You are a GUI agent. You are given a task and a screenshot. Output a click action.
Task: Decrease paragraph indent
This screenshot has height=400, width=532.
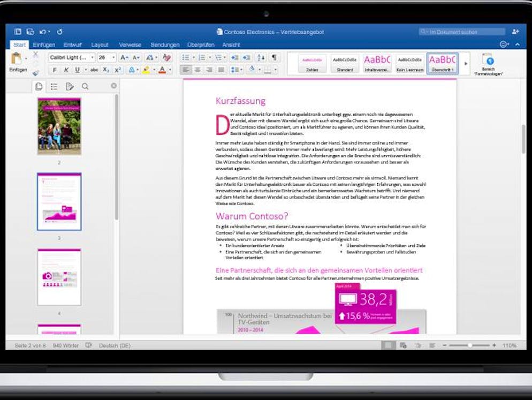click(x=234, y=58)
